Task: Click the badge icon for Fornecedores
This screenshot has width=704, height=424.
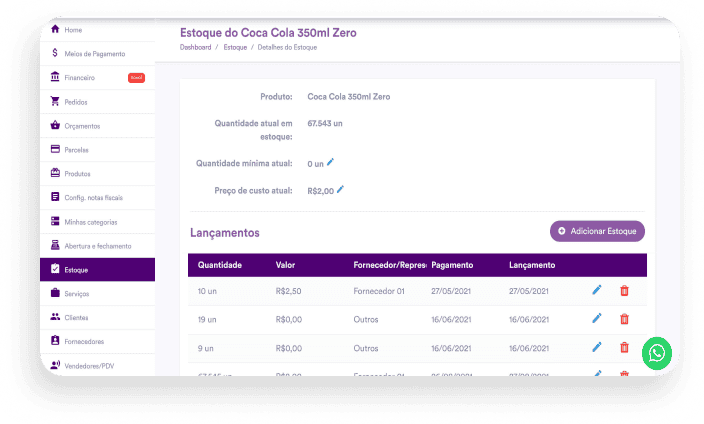Action: 55,340
